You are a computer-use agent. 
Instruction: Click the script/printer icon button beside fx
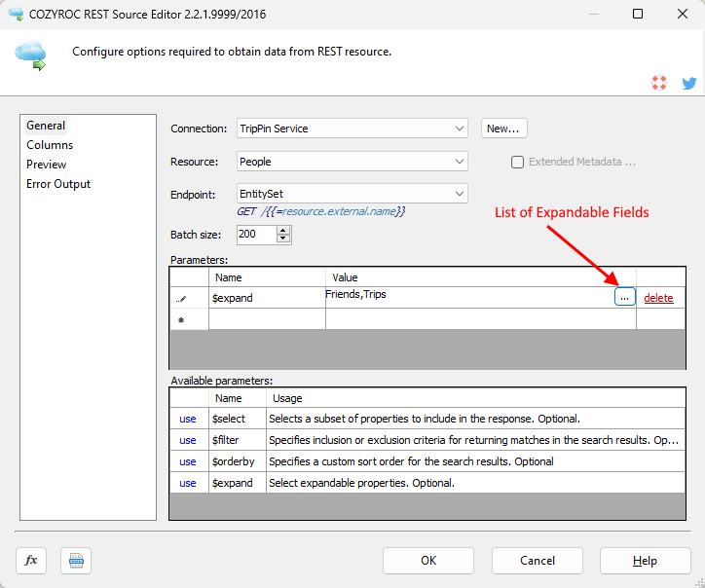click(76, 561)
